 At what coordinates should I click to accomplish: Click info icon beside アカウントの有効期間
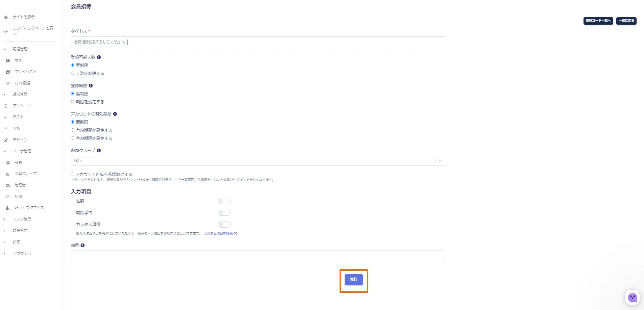click(115, 114)
